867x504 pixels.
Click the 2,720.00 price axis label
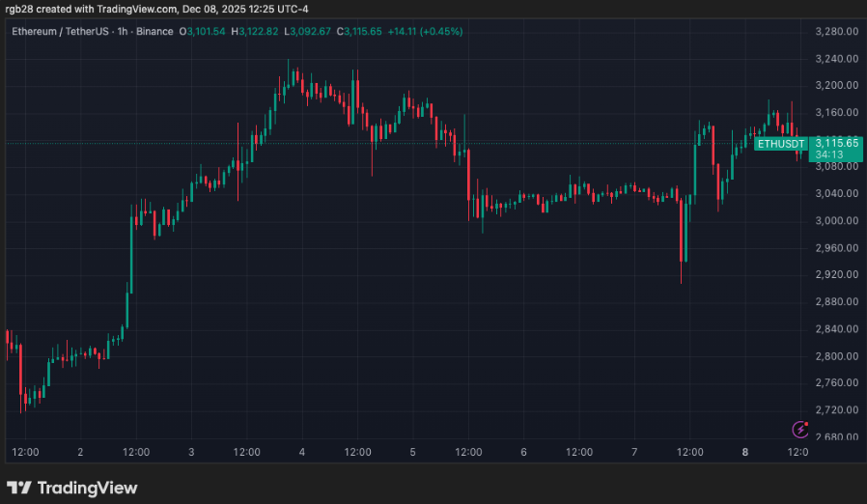point(837,410)
